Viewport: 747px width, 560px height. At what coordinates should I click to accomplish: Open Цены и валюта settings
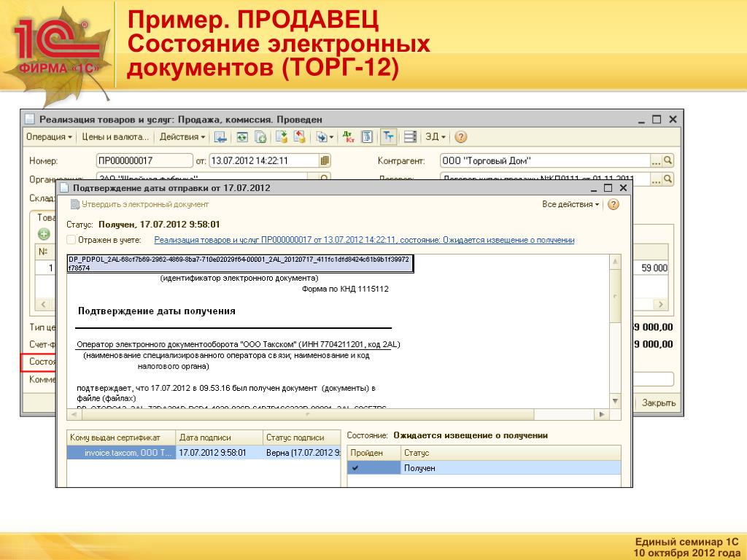[x=115, y=136]
